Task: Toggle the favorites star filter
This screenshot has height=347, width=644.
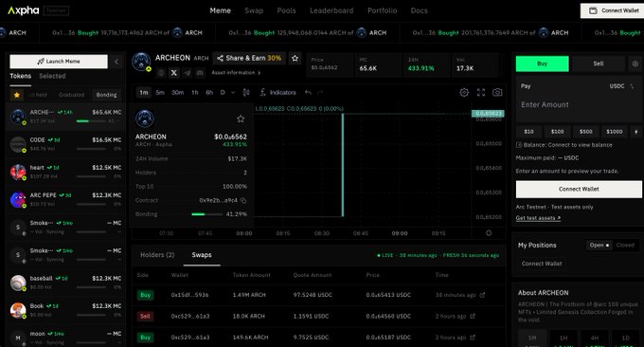Action: tap(17, 95)
